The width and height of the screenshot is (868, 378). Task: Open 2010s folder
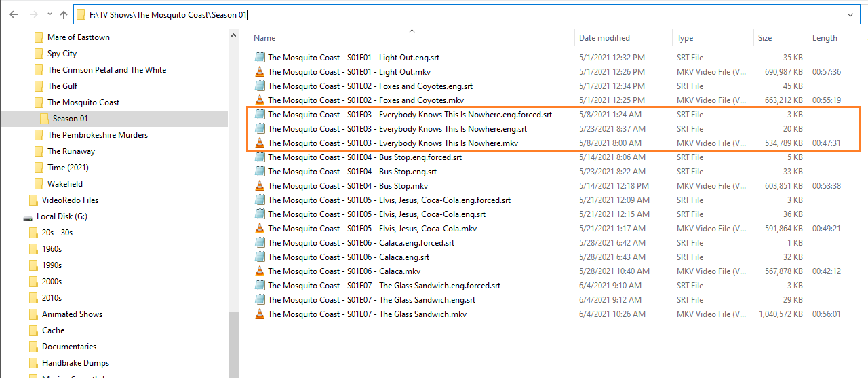(x=52, y=298)
